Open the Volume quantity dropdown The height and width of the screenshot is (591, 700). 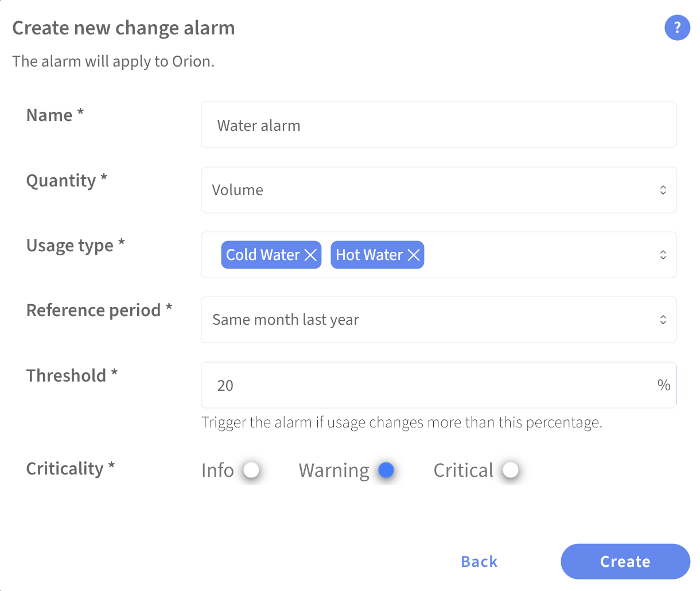pyautogui.click(x=438, y=190)
